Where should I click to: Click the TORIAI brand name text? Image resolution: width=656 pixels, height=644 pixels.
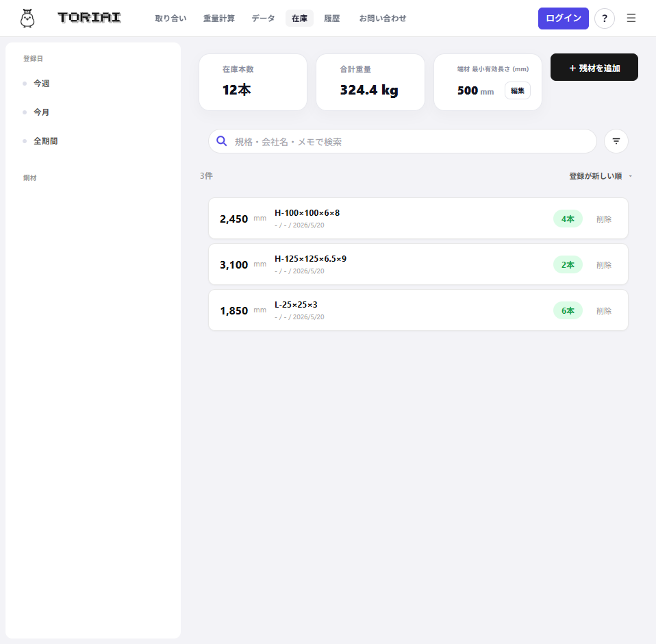coord(89,18)
